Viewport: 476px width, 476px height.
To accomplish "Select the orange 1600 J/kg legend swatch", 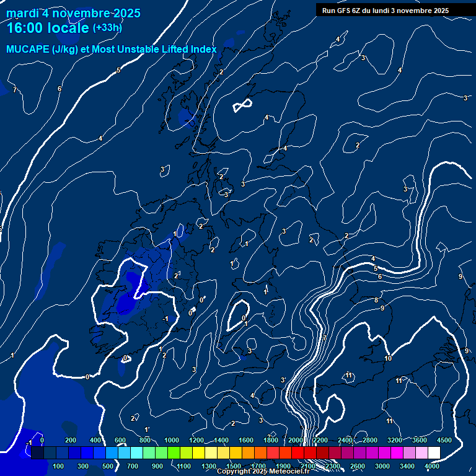I will tap(248, 453).
